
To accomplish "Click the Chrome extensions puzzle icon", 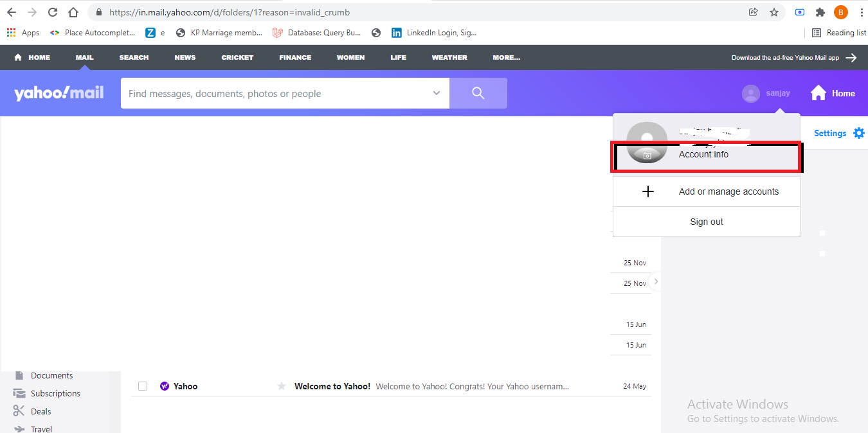I will (820, 12).
